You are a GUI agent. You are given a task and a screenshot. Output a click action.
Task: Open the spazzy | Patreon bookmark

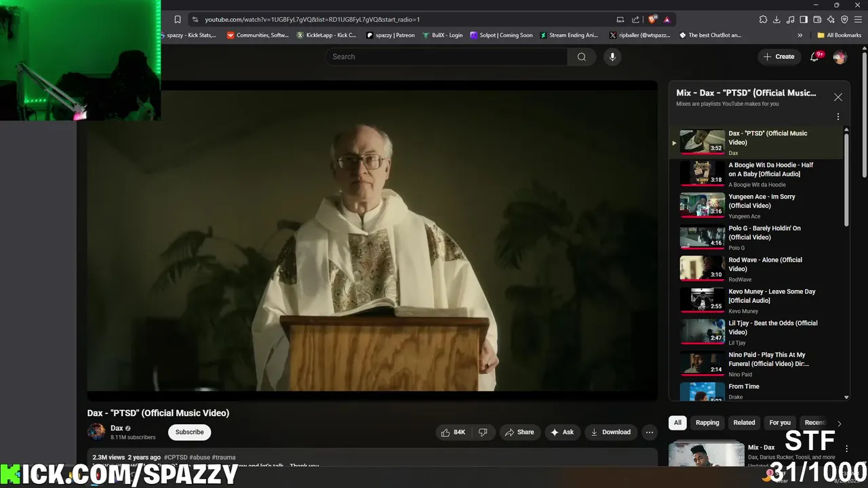(x=390, y=35)
